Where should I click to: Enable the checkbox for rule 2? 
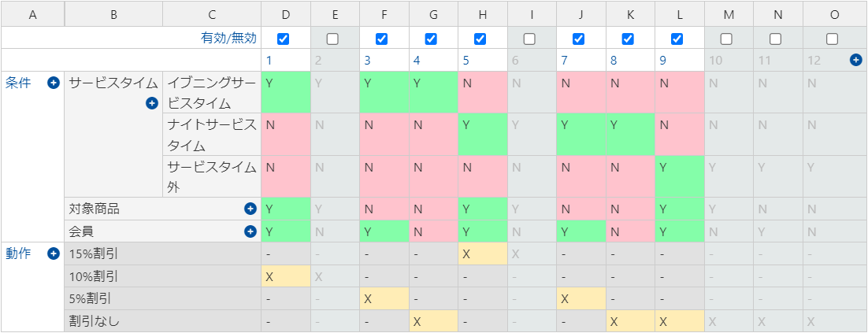(332, 39)
